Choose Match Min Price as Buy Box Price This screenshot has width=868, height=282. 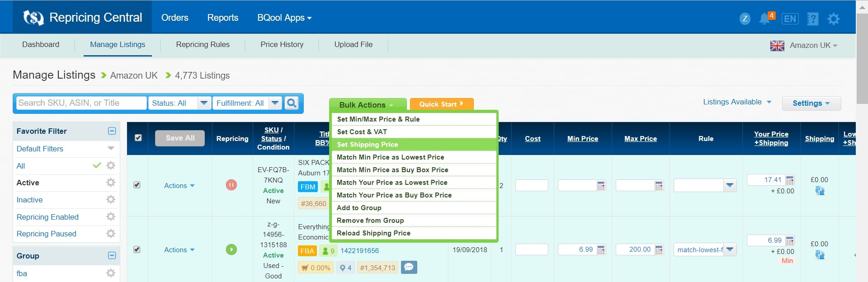(414, 169)
